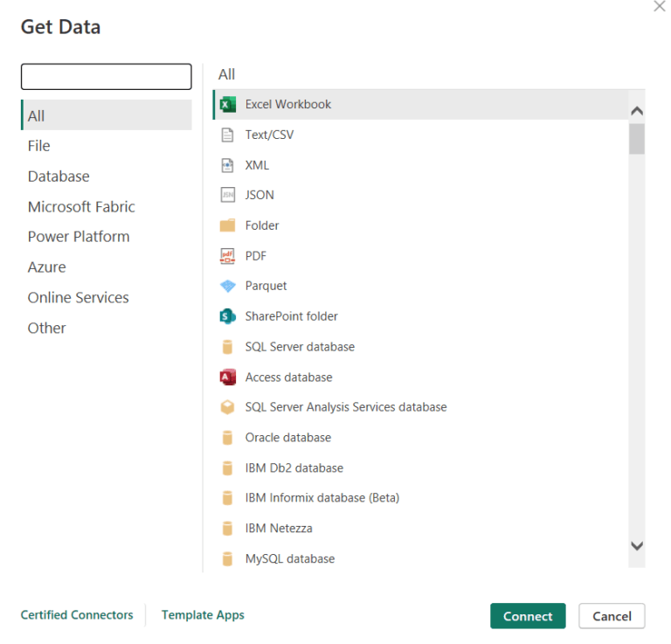The image size is (671, 644).
Task: Choose the IBM Netezza text label
Action: pos(279,529)
